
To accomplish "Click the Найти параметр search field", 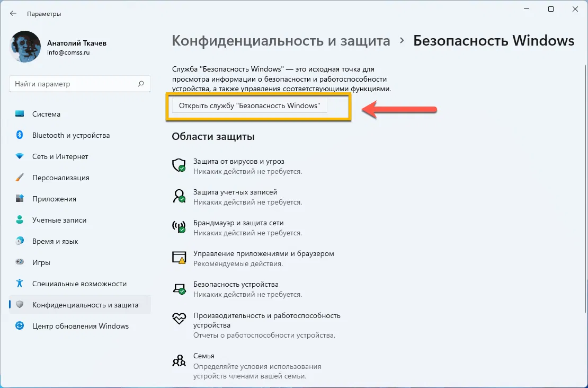I will pos(74,84).
